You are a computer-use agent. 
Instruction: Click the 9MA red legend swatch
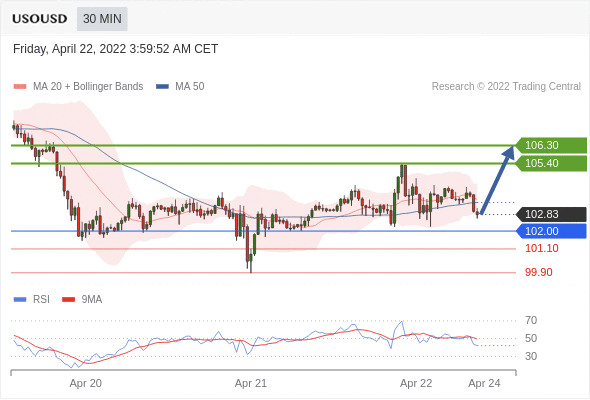click(68, 300)
